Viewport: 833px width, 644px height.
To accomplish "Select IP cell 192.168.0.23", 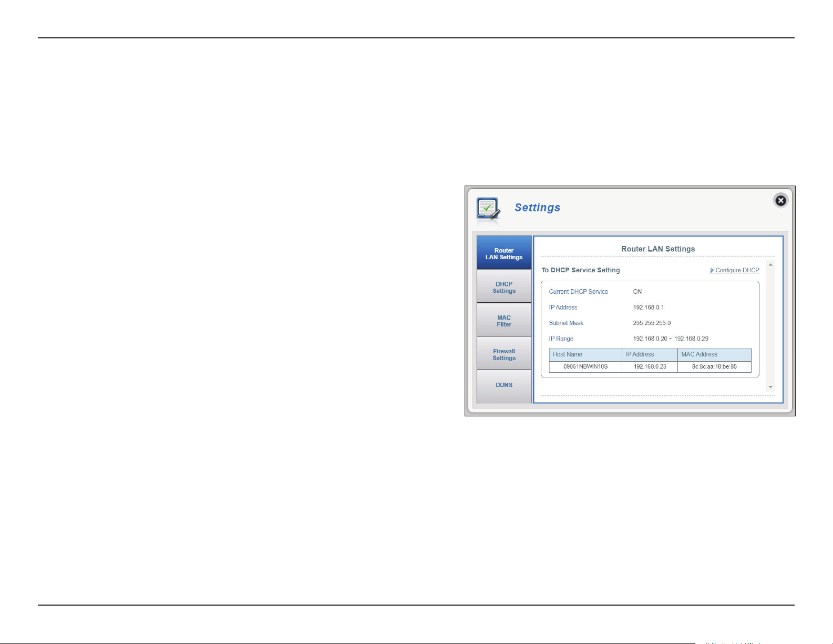I will [x=650, y=366].
